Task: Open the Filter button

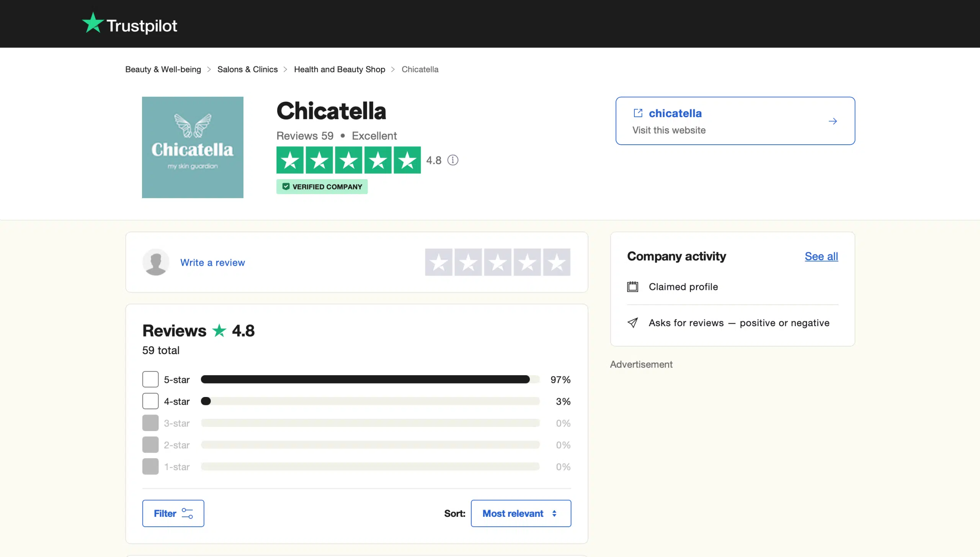Action: point(173,513)
